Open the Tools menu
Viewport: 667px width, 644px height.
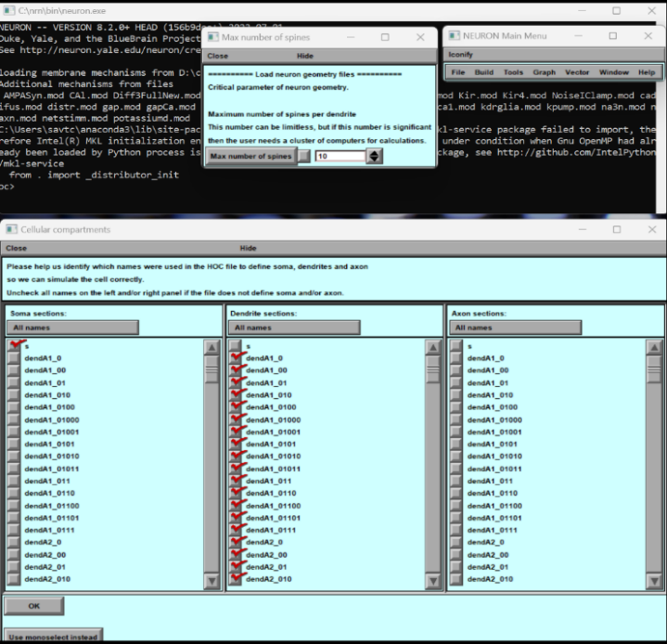coord(513,72)
